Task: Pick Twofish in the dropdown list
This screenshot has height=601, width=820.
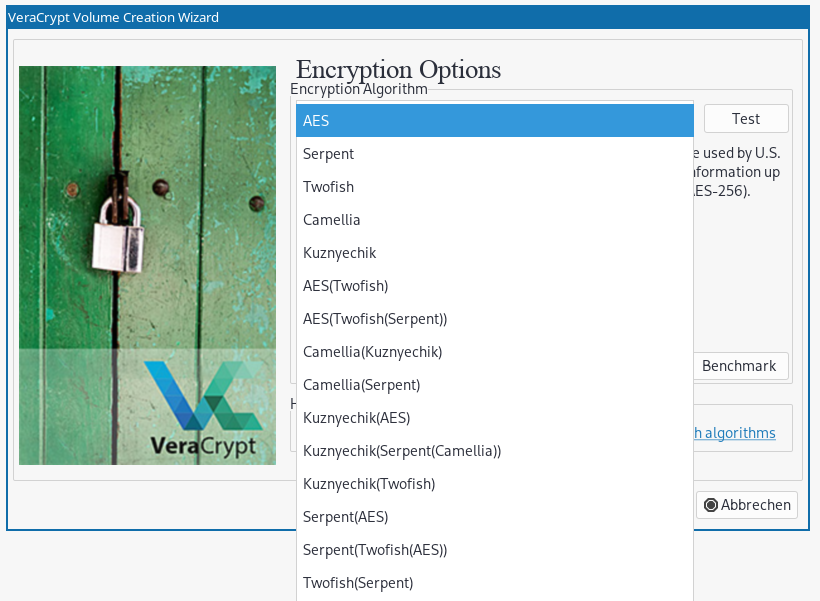Action: point(495,187)
